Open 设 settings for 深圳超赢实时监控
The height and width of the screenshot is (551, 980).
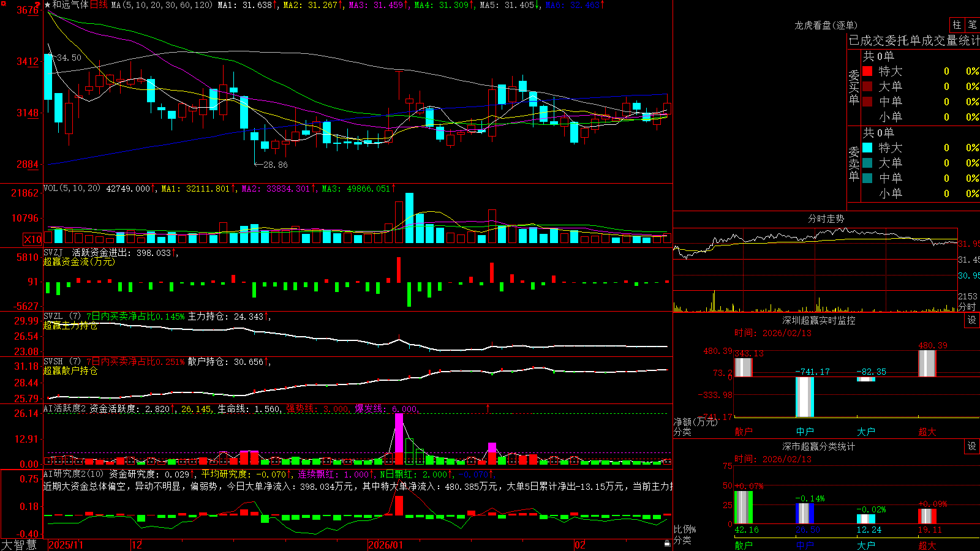coord(972,320)
